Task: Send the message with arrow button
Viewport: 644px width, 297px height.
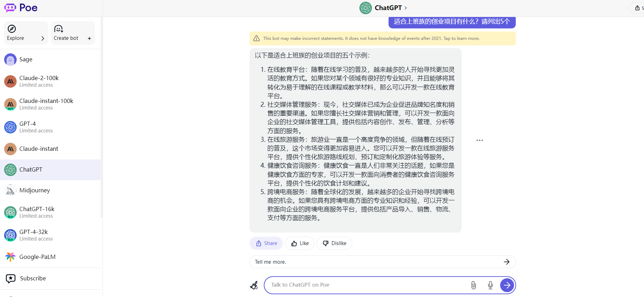Action: click(507, 285)
